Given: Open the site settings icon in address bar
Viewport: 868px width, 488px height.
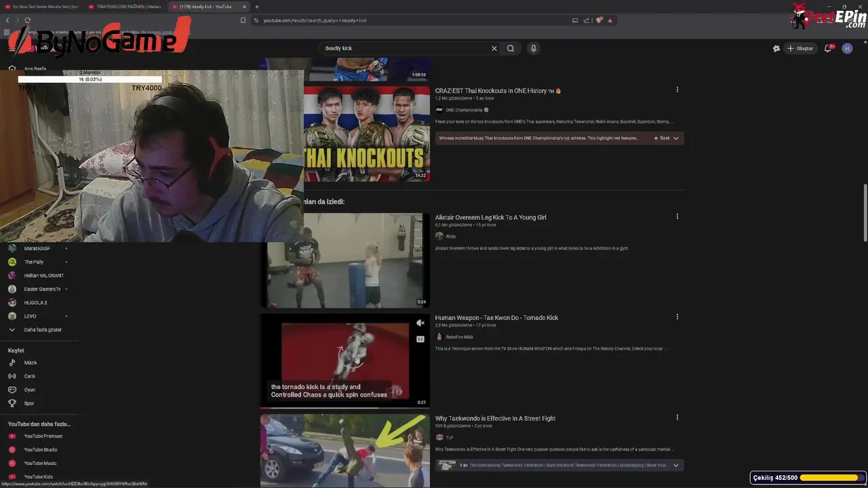Looking at the screenshot, I should click(x=256, y=20).
